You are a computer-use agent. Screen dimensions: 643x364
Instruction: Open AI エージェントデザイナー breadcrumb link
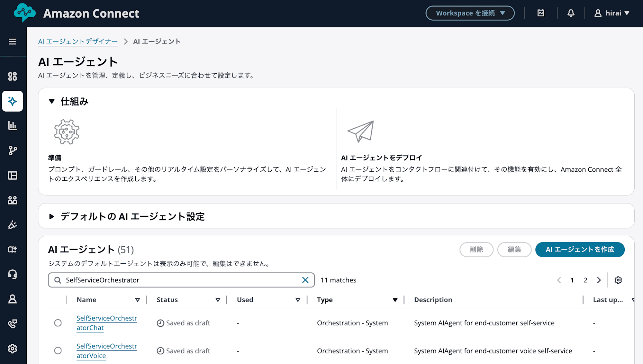78,41
